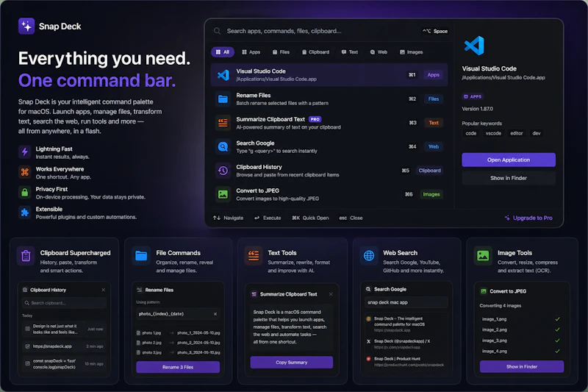Image resolution: width=588 pixels, height=392 pixels.
Task: Click the snap deck mac app search field
Action: (406, 302)
